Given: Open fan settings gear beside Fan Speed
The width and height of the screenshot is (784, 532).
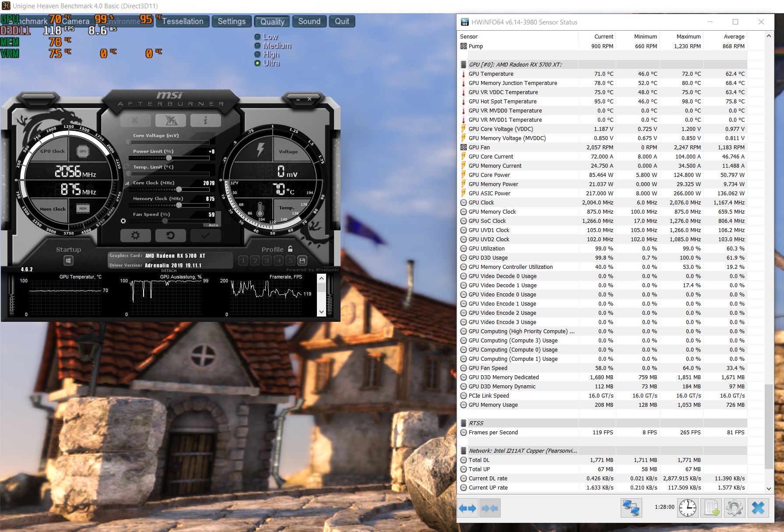Looking at the screenshot, I should click(123, 221).
